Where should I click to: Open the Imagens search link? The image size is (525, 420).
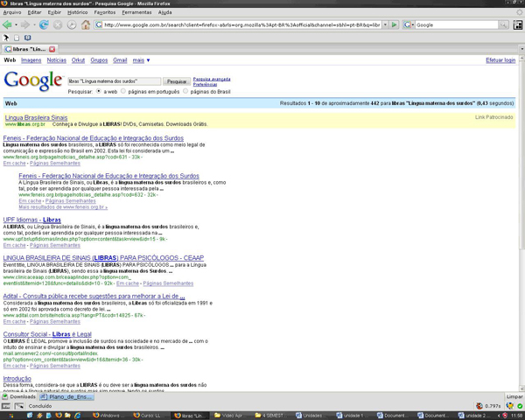(x=31, y=60)
